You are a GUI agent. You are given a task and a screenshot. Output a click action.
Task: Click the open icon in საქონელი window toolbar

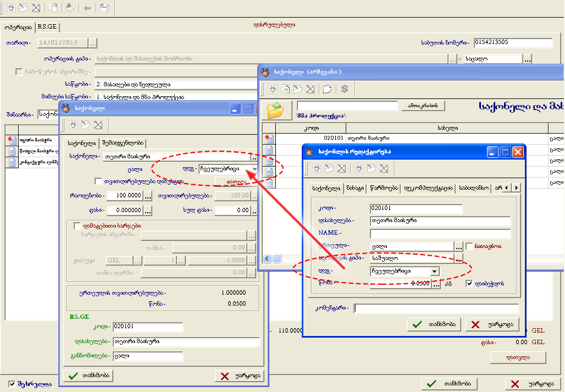85,125
